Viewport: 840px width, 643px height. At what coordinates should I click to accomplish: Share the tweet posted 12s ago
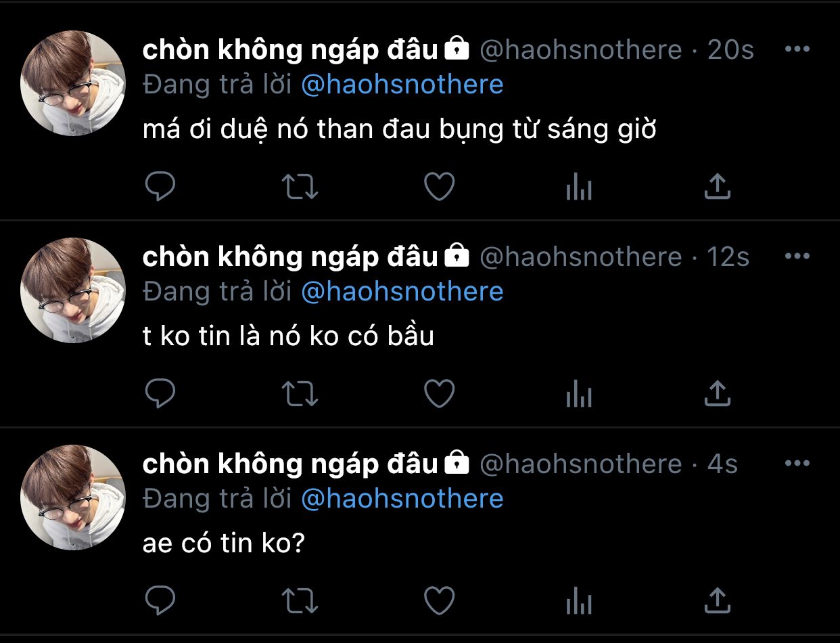pos(717,394)
